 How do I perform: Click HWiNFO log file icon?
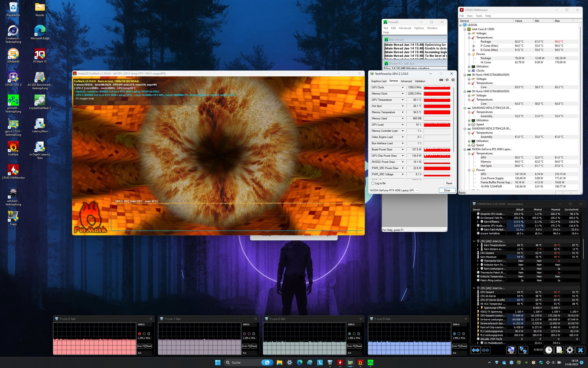559,350
